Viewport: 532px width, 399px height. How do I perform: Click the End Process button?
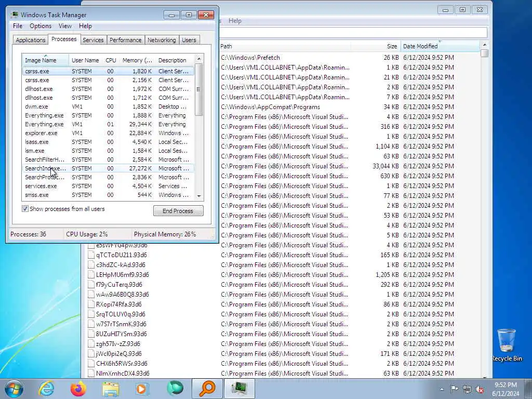click(178, 211)
